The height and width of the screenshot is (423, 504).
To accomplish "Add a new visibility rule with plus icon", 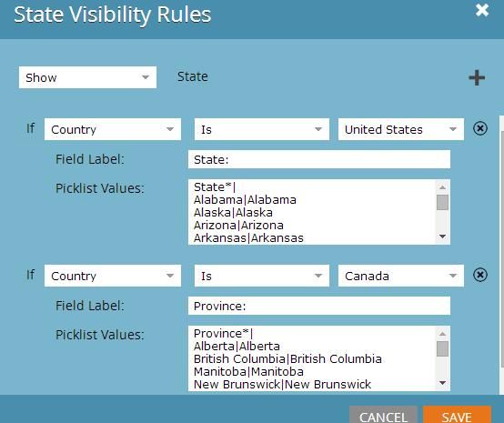I will (477, 78).
